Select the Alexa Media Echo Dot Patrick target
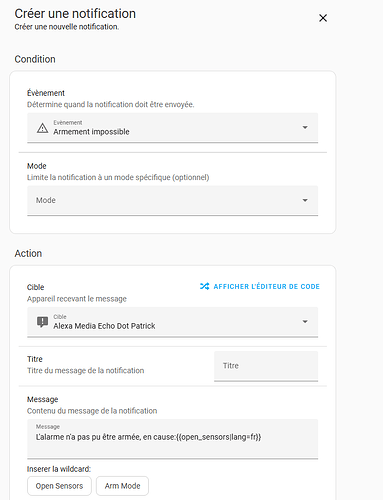The height and width of the screenshot is (500, 383). point(172,322)
